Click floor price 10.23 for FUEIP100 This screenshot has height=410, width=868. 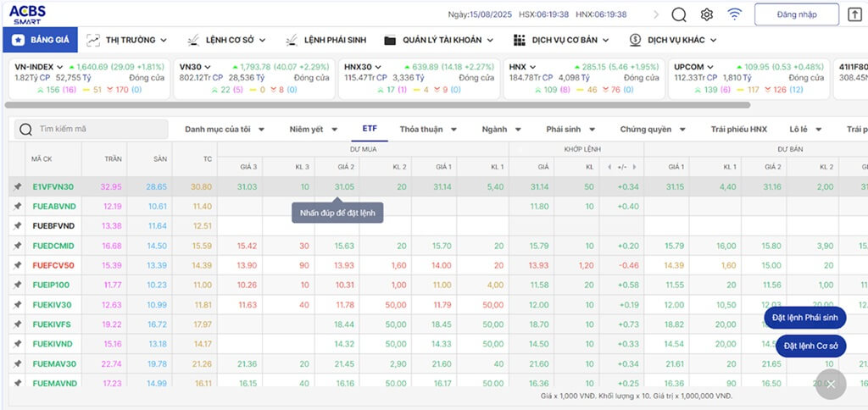(x=157, y=285)
